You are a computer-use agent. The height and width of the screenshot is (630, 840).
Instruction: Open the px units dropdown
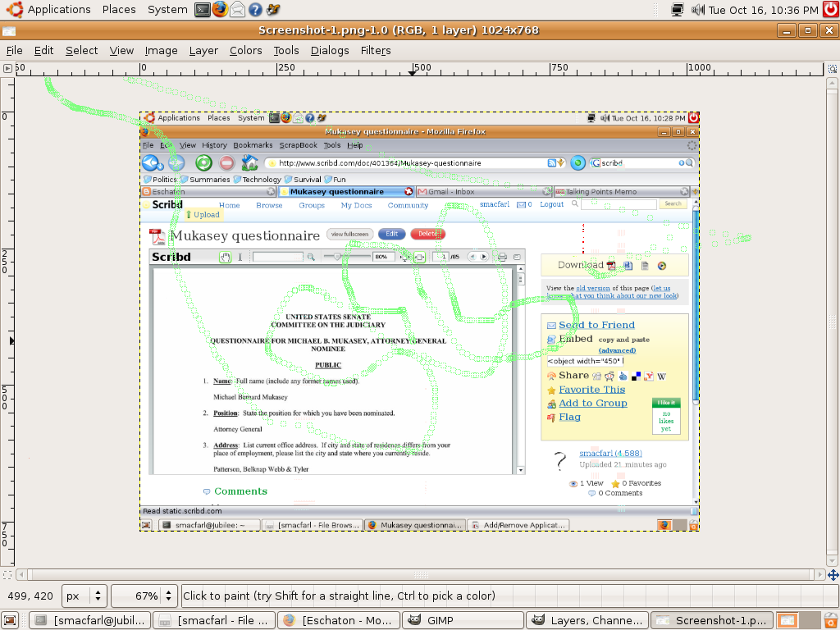85,596
